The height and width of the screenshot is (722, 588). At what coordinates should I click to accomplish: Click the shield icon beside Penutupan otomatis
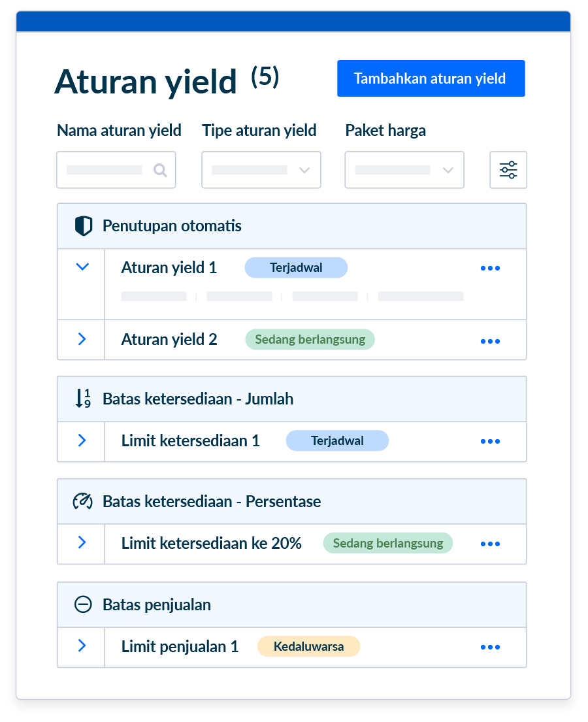pos(83,226)
